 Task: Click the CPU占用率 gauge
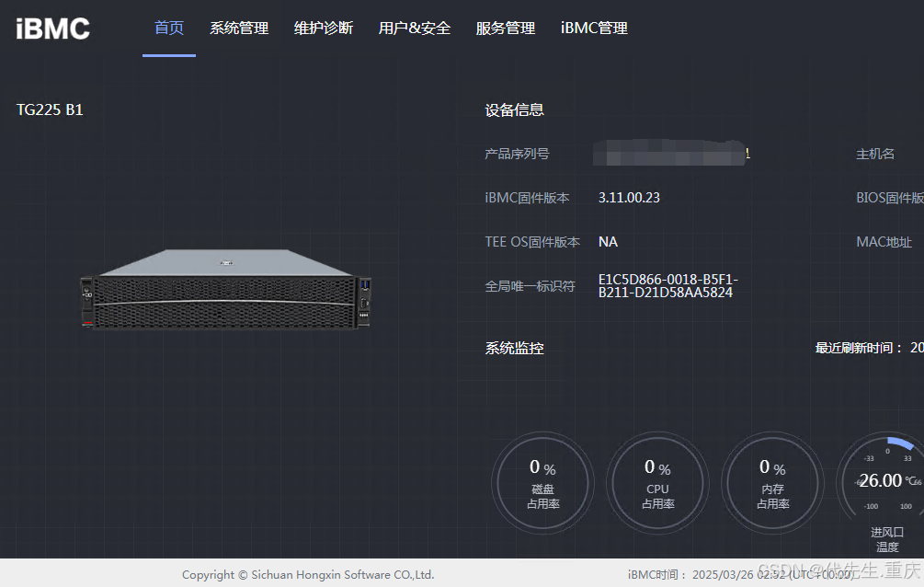[657, 483]
